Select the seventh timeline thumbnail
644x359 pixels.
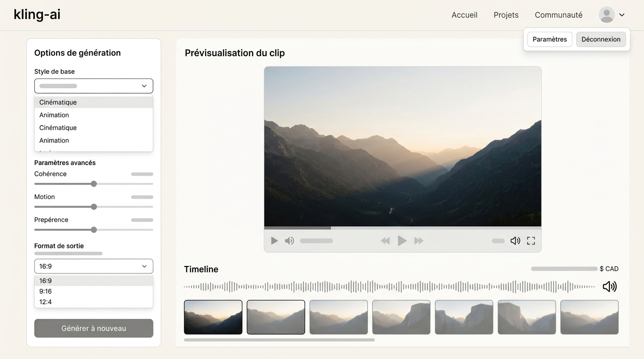(x=589, y=317)
